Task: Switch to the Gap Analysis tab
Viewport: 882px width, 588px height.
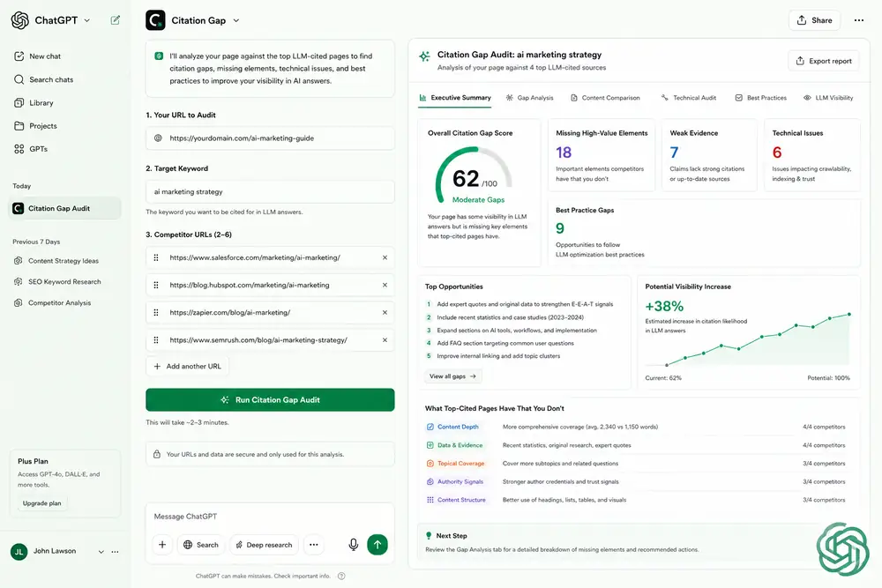Action: point(529,98)
